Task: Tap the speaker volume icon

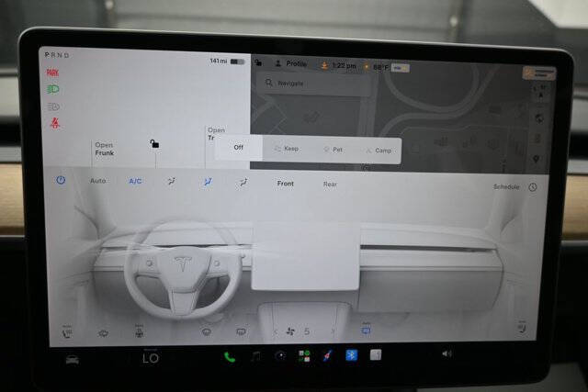Action: [447, 353]
